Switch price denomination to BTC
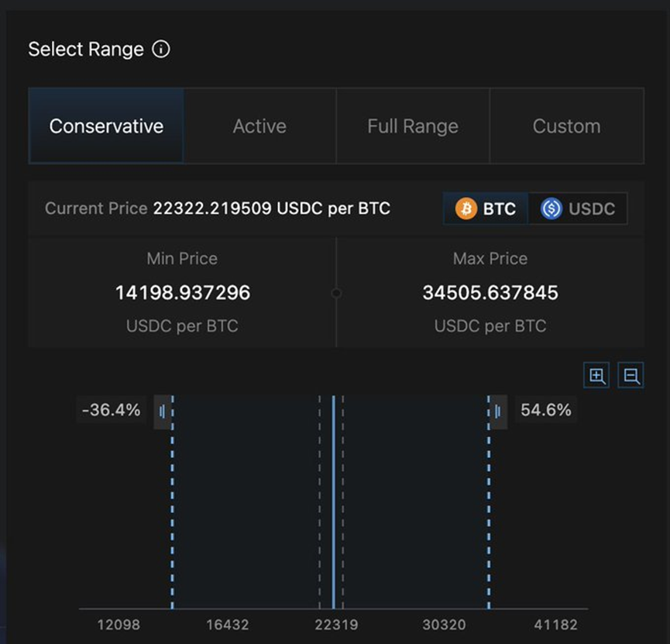Viewport: 670px width, 644px height. [486, 208]
